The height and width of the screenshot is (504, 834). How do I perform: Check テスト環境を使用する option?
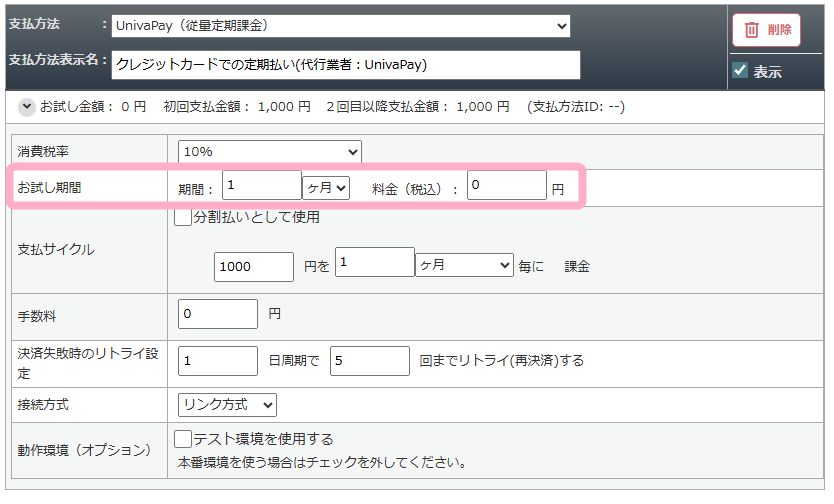point(183,439)
